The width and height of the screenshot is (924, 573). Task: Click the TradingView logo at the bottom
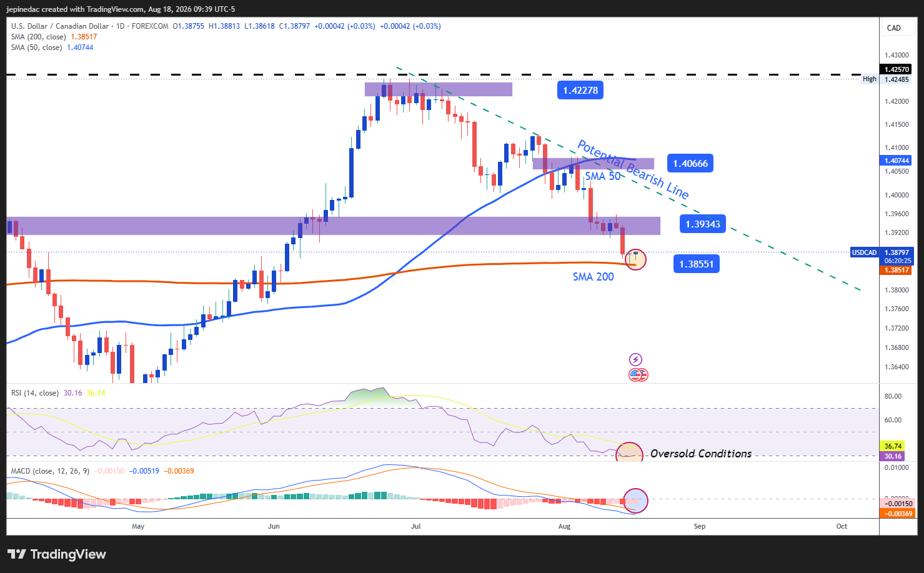57,554
